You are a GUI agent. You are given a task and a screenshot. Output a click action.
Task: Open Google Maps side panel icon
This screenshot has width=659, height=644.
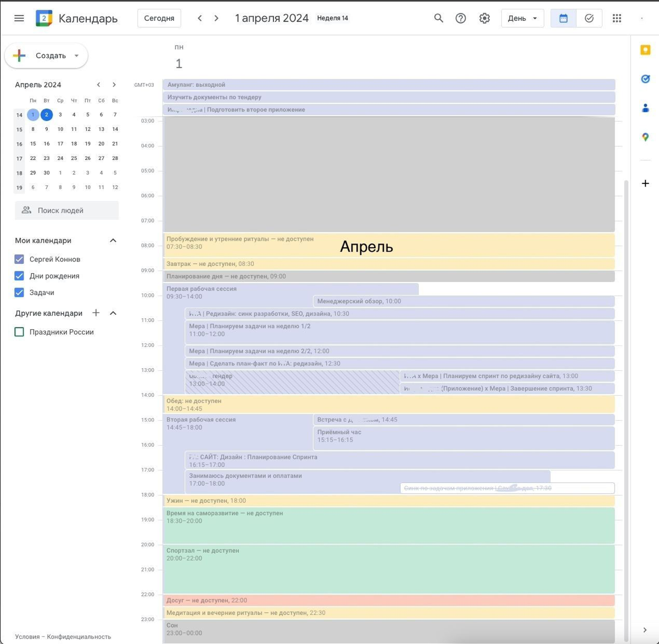645,137
